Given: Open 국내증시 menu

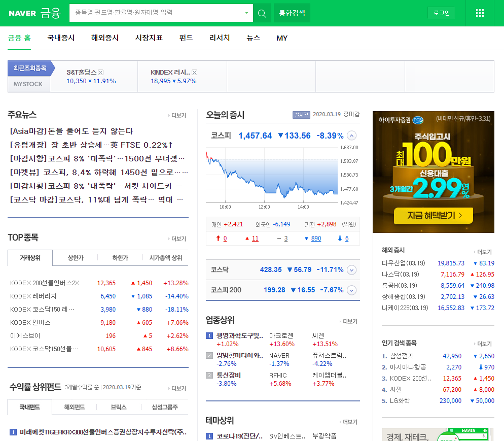Looking at the screenshot, I should [61, 38].
